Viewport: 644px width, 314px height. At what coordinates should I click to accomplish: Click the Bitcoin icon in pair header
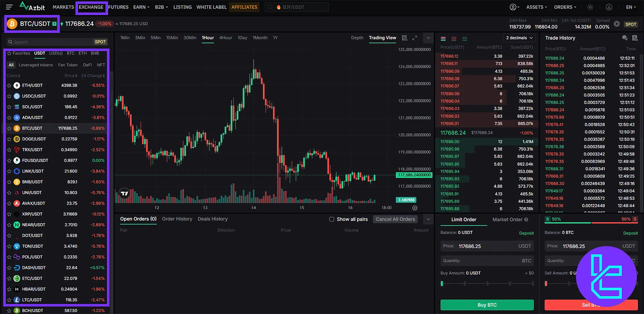tap(12, 24)
